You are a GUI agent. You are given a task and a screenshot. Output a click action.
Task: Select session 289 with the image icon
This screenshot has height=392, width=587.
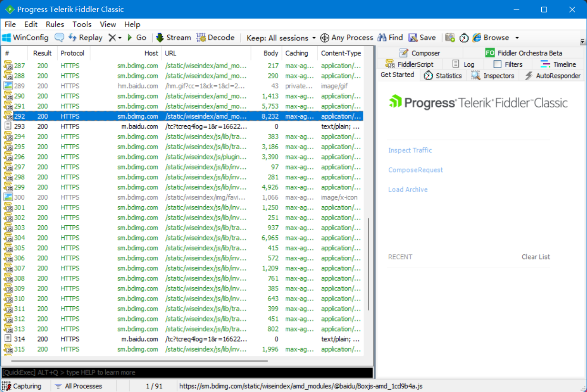(x=182, y=86)
